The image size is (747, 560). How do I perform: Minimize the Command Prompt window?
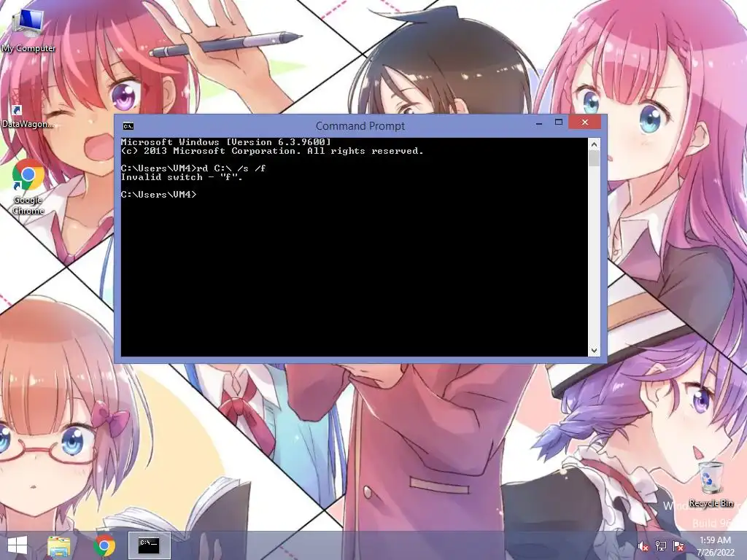[x=539, y=123]
